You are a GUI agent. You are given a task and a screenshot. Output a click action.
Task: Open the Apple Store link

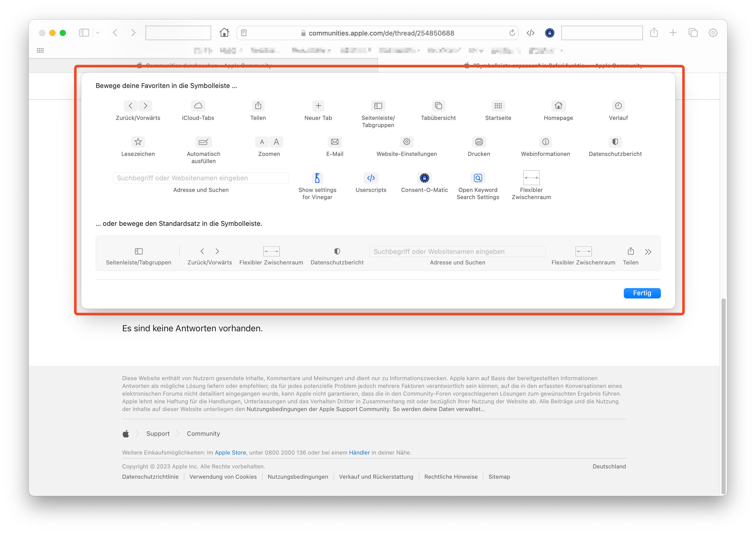click(230, 452)
